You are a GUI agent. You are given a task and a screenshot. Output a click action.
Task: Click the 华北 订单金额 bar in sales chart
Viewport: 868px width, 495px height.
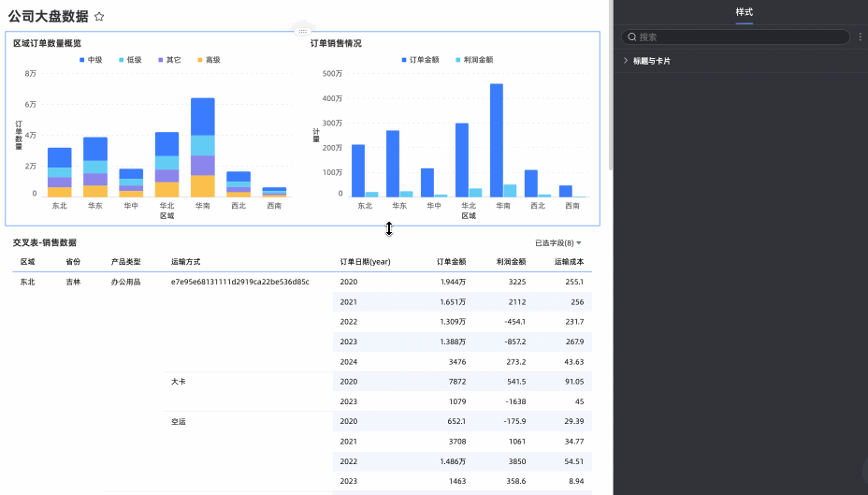[462, 160]
